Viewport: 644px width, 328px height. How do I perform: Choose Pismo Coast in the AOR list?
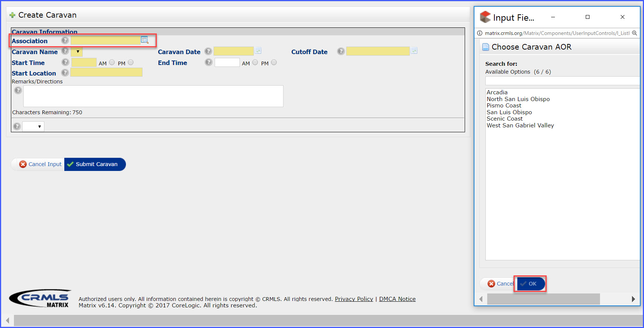coord(504,106)
